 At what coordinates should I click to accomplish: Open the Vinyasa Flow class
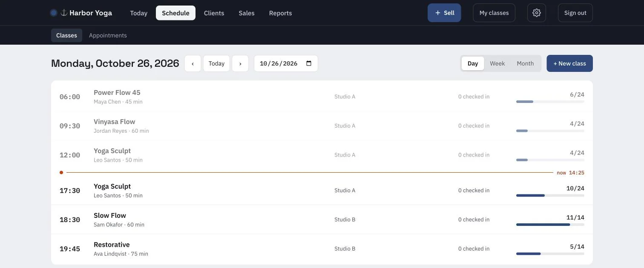(x=322, y=126)
